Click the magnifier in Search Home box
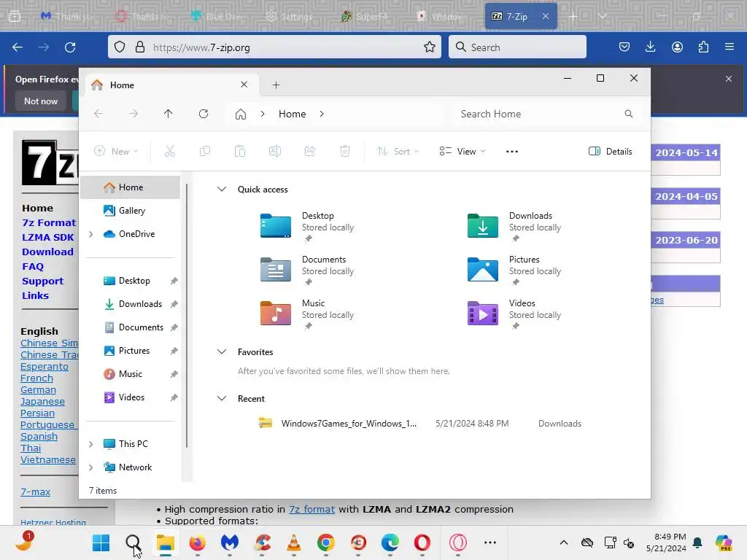 (629, 114)
